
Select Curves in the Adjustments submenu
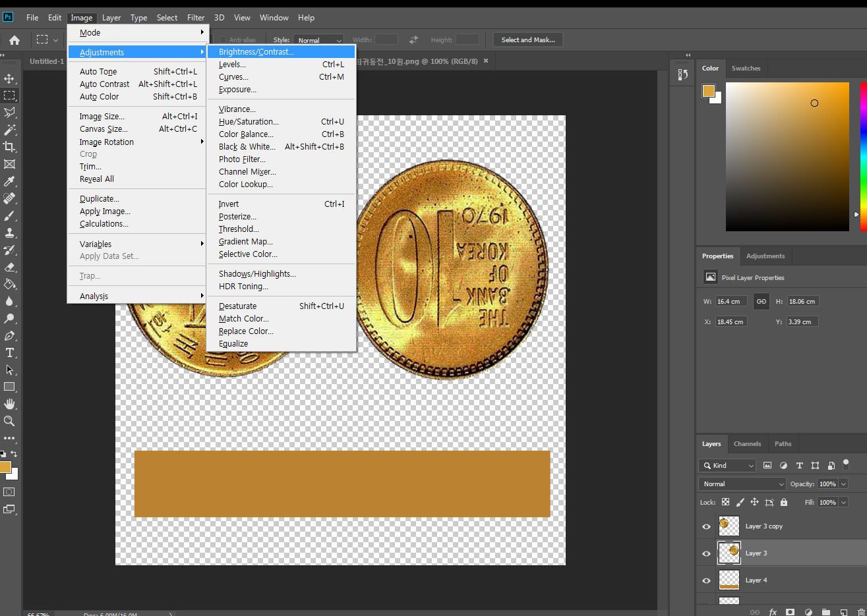[282, 77]
